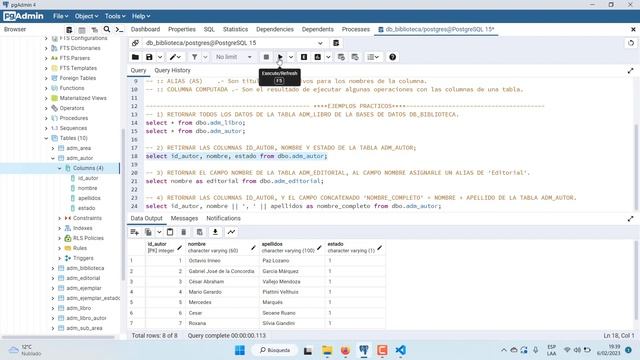Click the Paste clipboard icon in Data Output
Screen dimensions: 640x360
pyautogui.click(x=170, y=232)
